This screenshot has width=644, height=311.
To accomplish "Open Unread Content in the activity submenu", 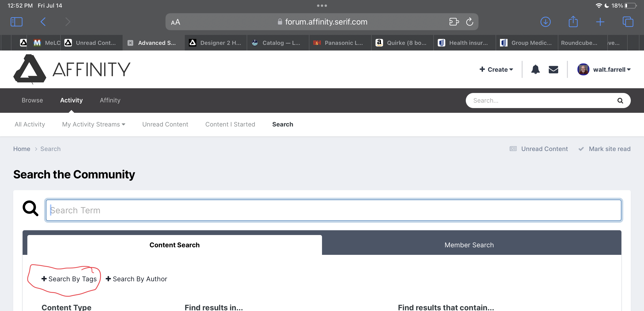I will point(165,124).
